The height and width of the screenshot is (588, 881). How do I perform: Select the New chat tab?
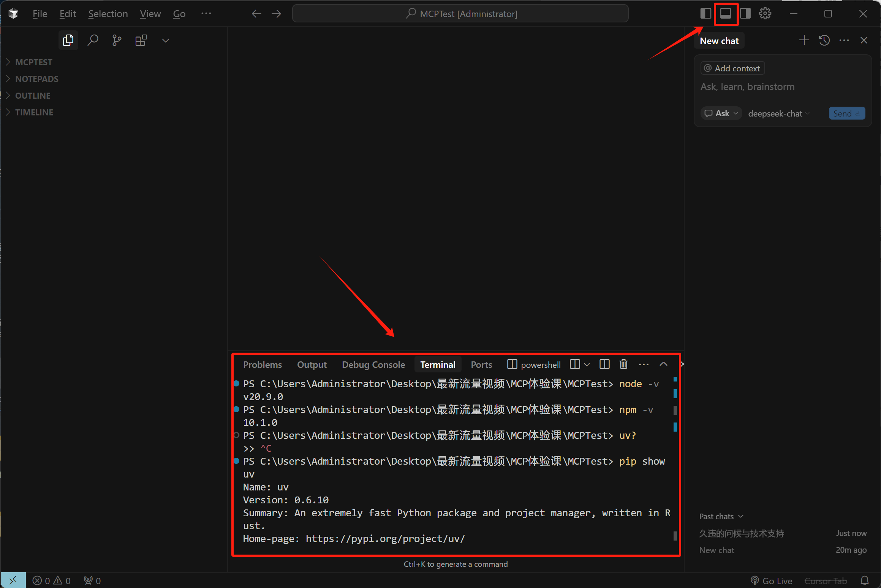coord(719,41)
